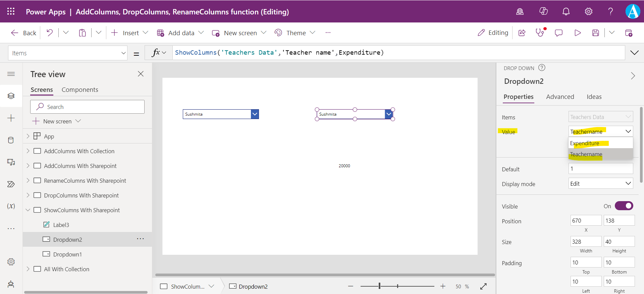Toggle the Visible switch off
Viewport: 644px width, 294px height.
point(624,206)
